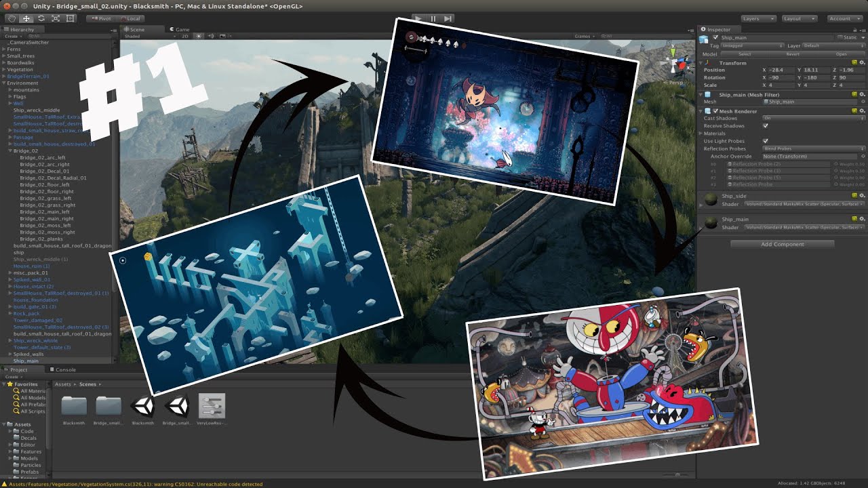Image resolution: width=868 pixels, height=488 pixels.
Task: Click the model Select button
Action: (745, 54)
